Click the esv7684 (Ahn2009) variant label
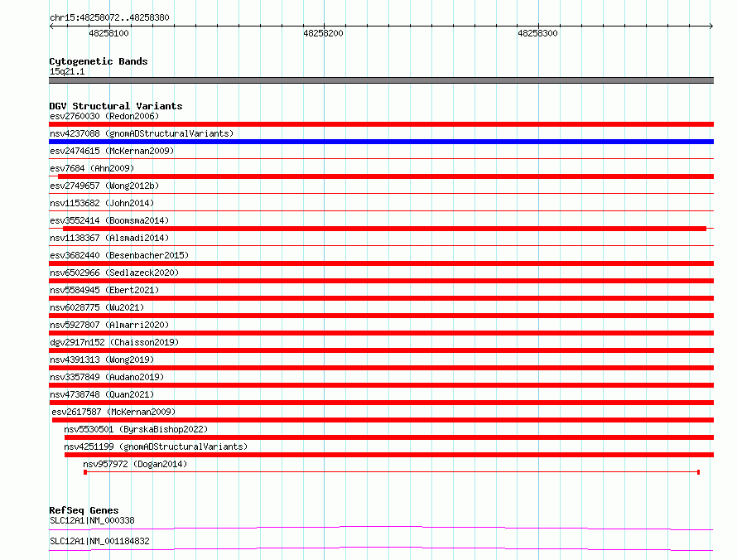737x560 pixels. (92, 168)
